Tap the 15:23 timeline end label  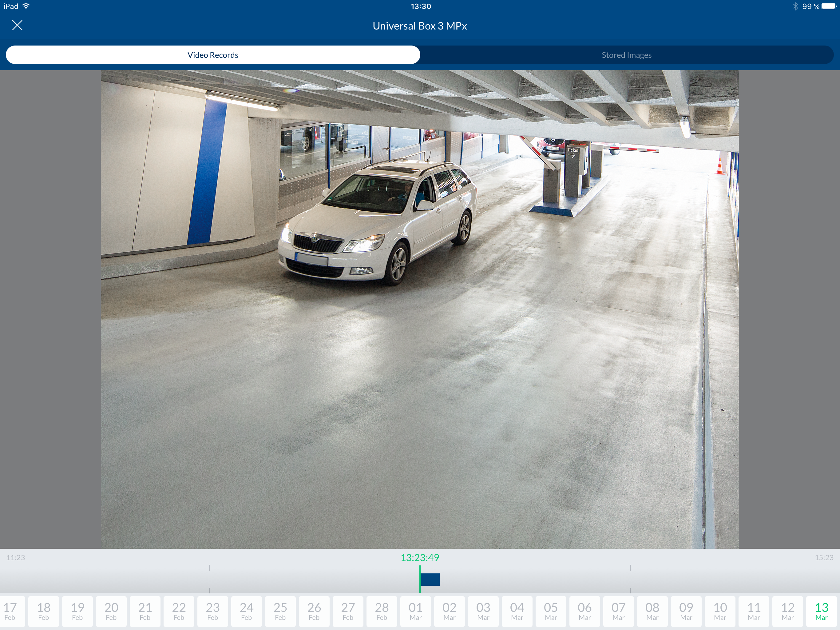[824, 557]
